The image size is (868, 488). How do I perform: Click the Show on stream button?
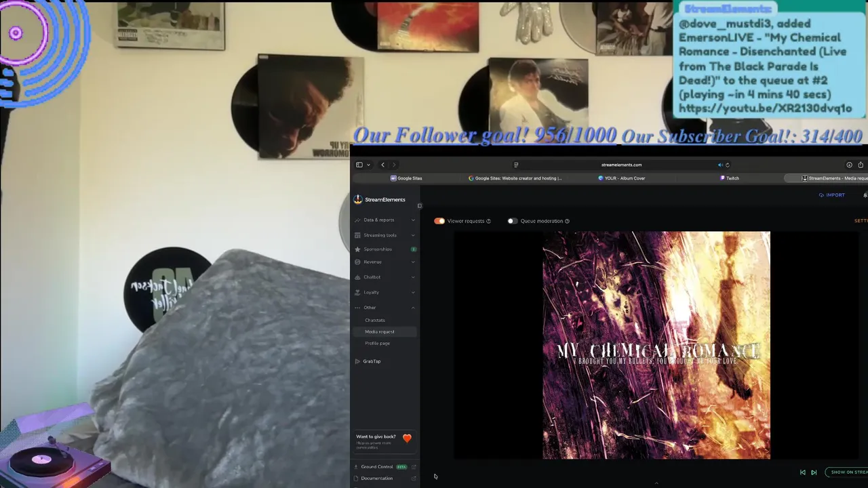pos(847,472)
